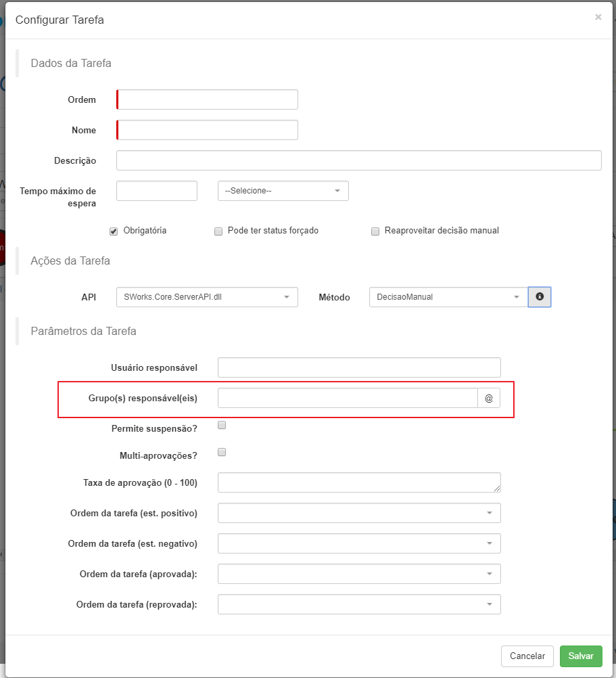Screen dimensions: 616x678
Task: Click the Usuário responsável field
Action: coord(359,367)
